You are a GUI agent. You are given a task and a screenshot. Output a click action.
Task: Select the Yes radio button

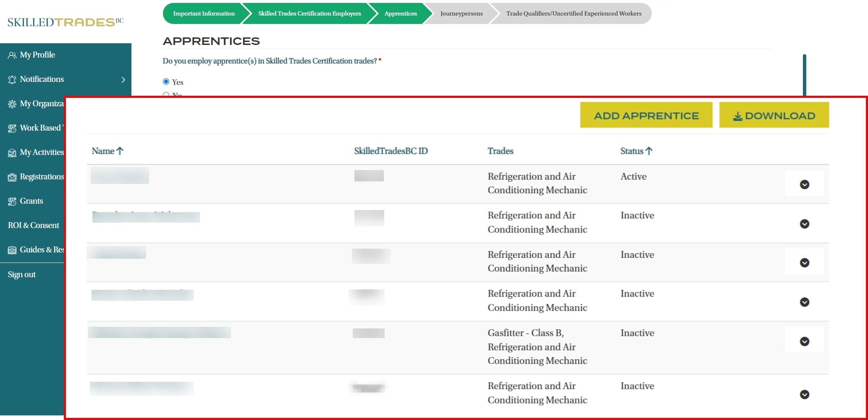(x=166, y=81)
